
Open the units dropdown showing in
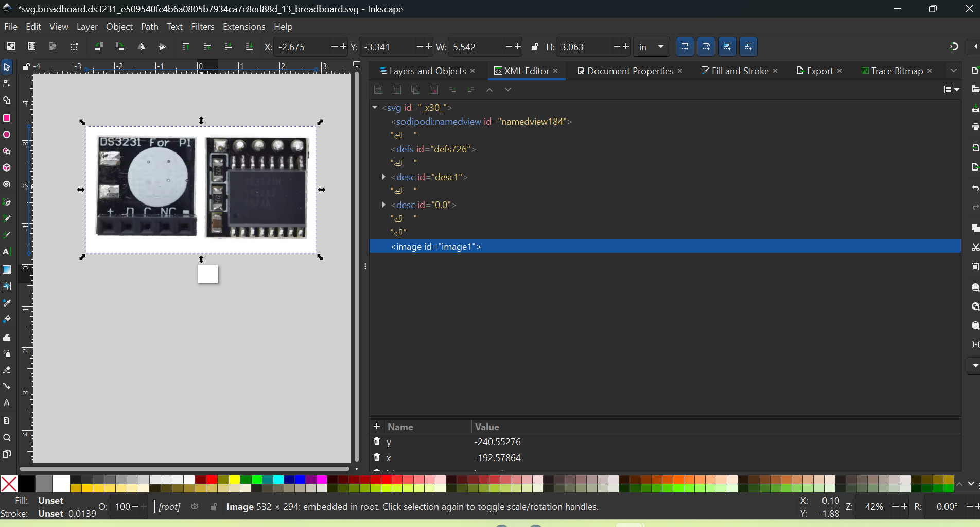(x=652, y=47)
